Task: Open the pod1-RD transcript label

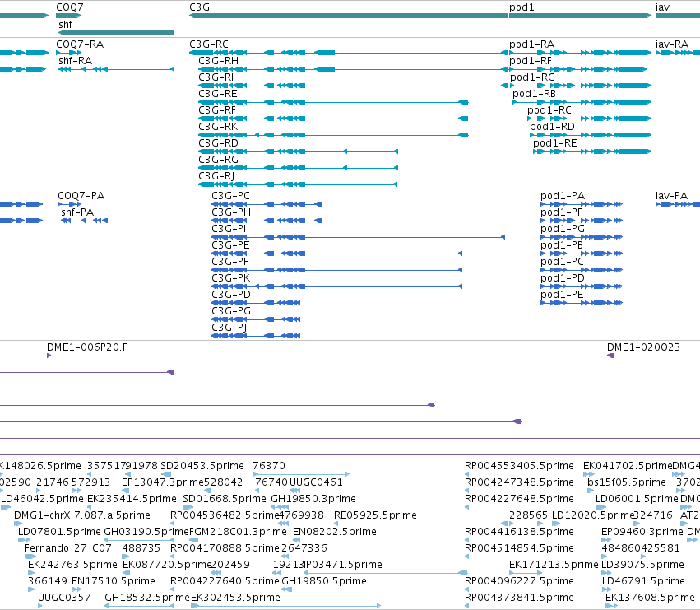Action: click(552, 127)
